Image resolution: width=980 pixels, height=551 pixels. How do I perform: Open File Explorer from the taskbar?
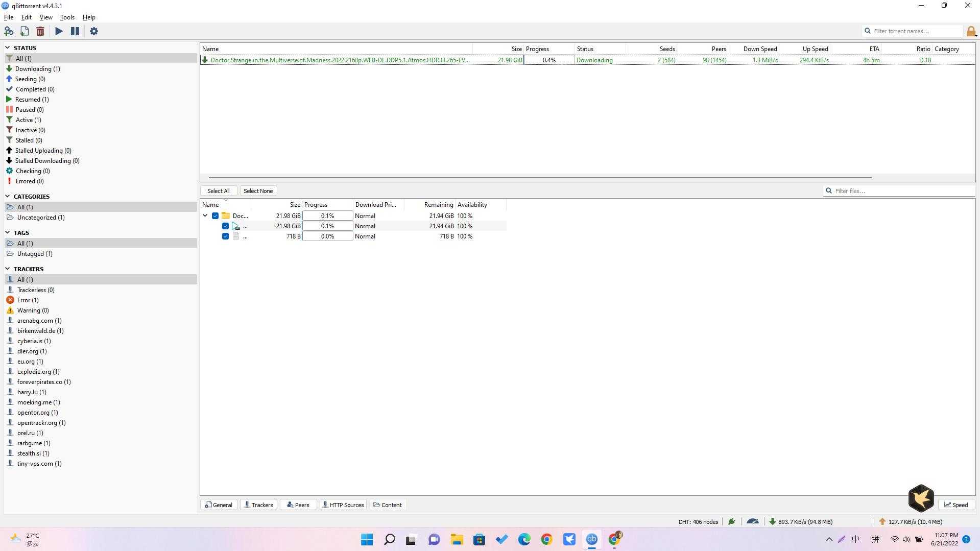457,539
